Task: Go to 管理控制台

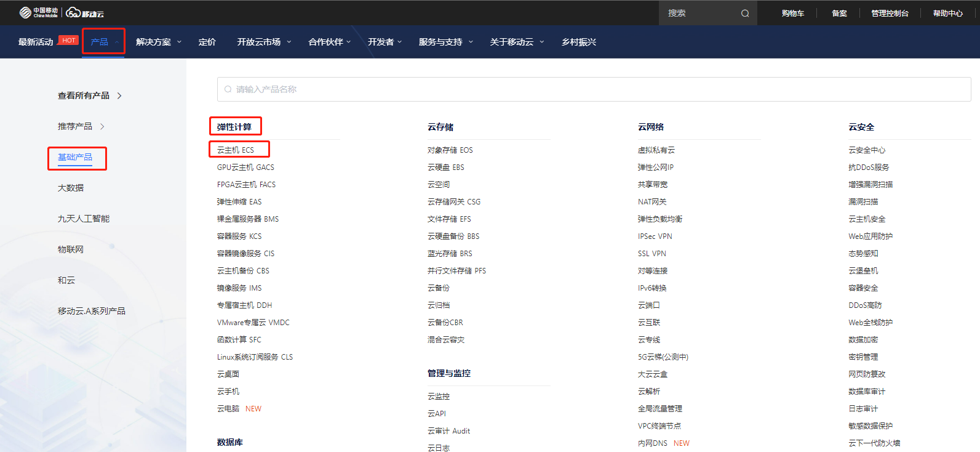Action: coord(890,13)
